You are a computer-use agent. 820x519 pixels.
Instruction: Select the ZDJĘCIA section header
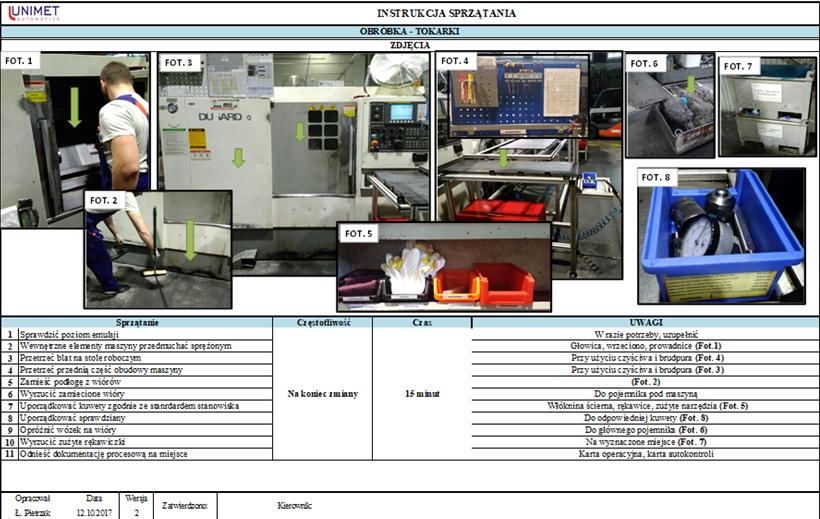point(410,45)
